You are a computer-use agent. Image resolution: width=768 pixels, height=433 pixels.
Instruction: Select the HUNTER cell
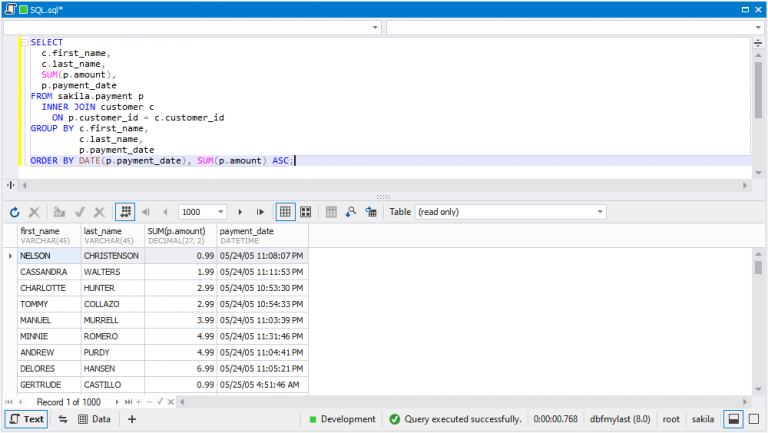click(x=113, y=288)
